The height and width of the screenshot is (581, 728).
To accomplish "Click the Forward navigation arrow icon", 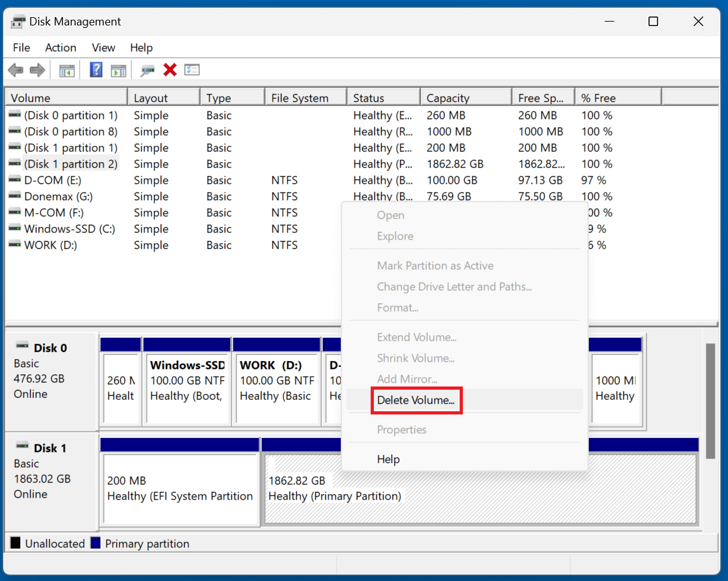I will [36, 70].
